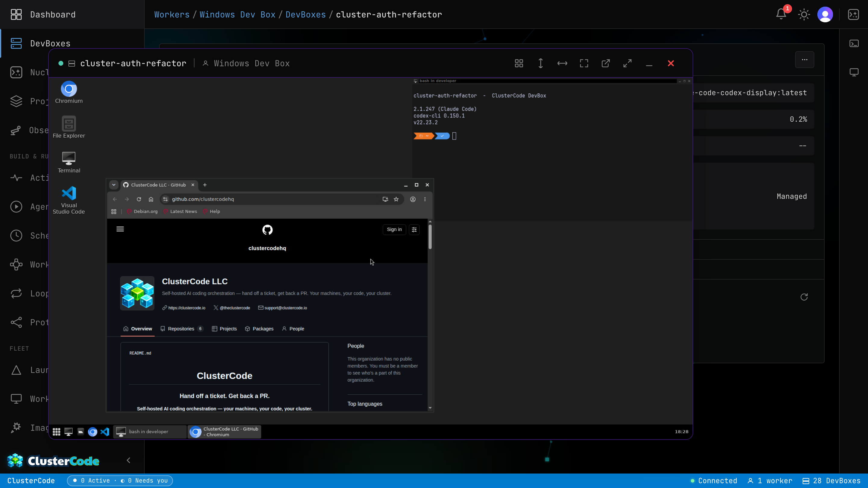Click the Projects layers sidebar icon
Viewport: 868px width, 488px height.
(16, 101)
